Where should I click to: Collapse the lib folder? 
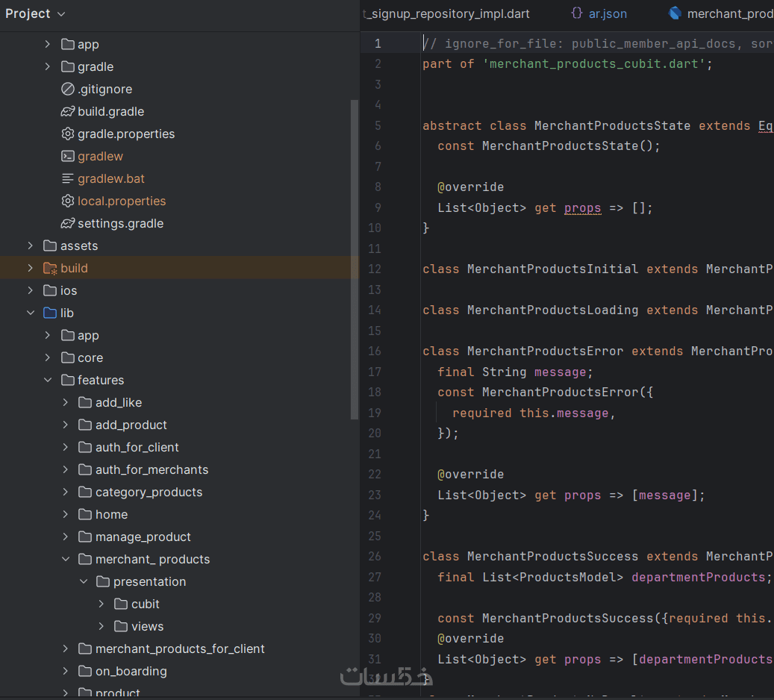(30, 313)
